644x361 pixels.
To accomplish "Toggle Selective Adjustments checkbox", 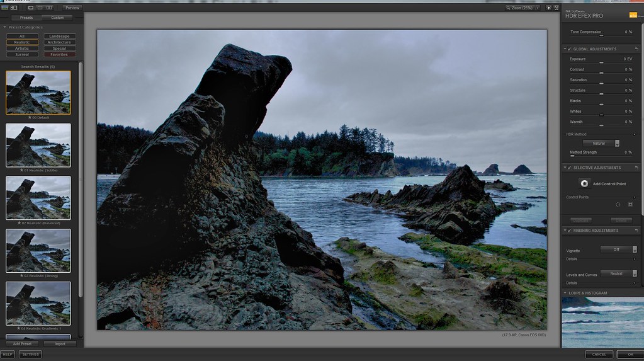I will click(569, 168).
